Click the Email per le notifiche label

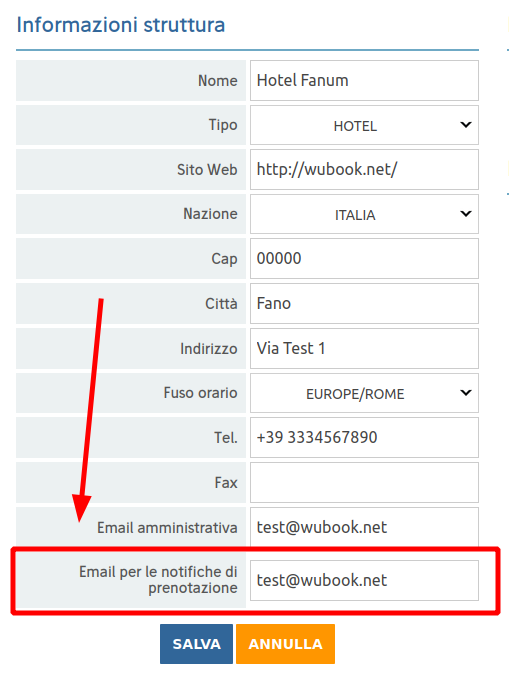pos(158,580)
